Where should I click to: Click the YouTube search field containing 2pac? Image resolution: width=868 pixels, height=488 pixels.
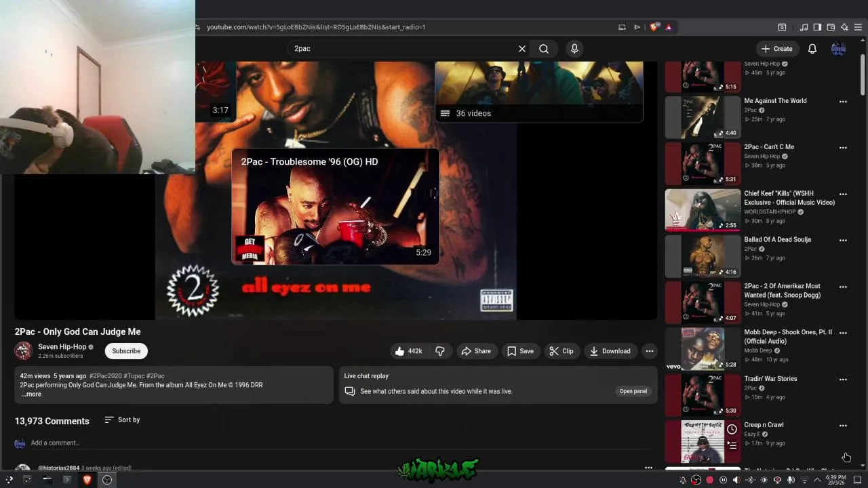click(403, 49)
